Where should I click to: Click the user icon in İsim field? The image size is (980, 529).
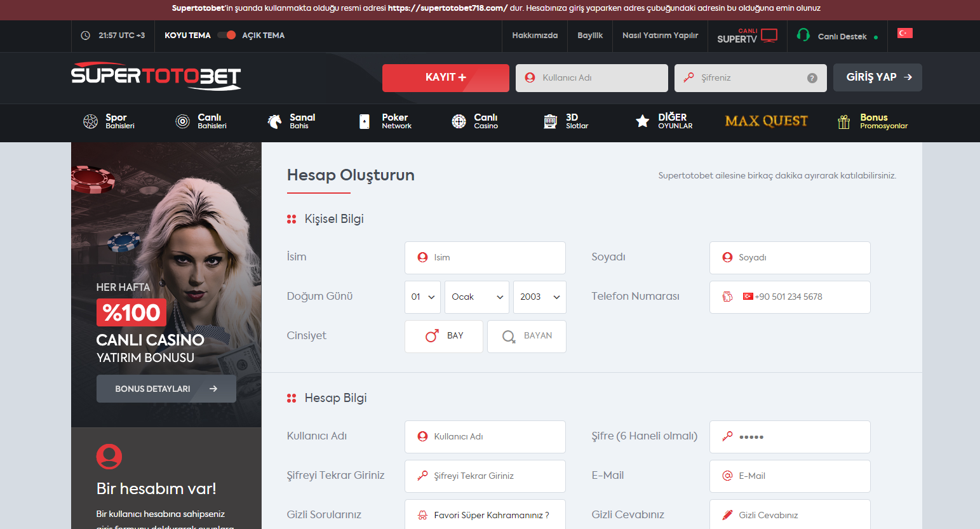point(422,257)
